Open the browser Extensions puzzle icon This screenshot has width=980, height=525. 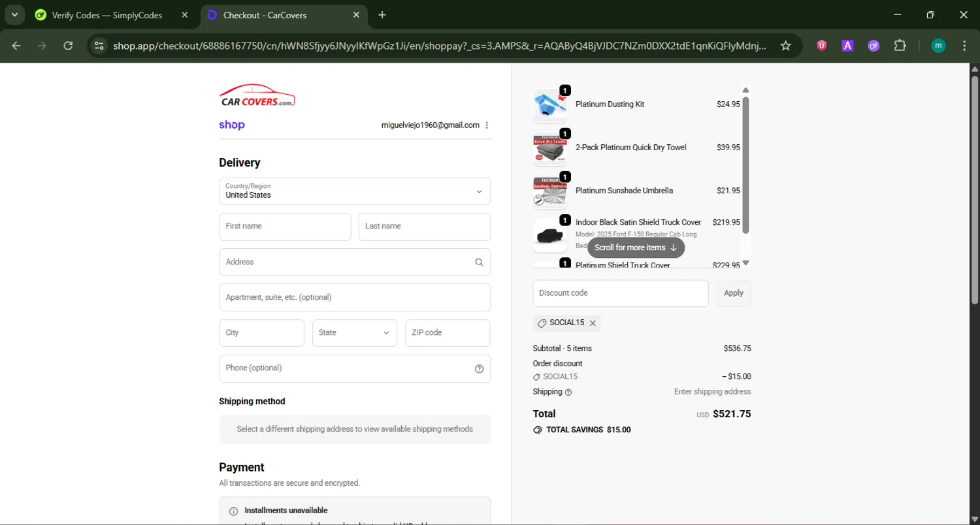[900, 46]
